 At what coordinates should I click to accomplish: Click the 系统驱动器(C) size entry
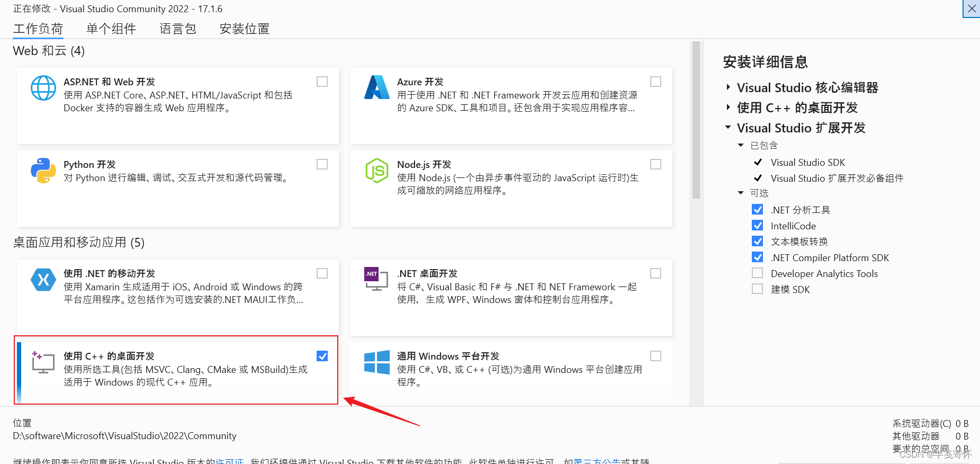(930, 423)
